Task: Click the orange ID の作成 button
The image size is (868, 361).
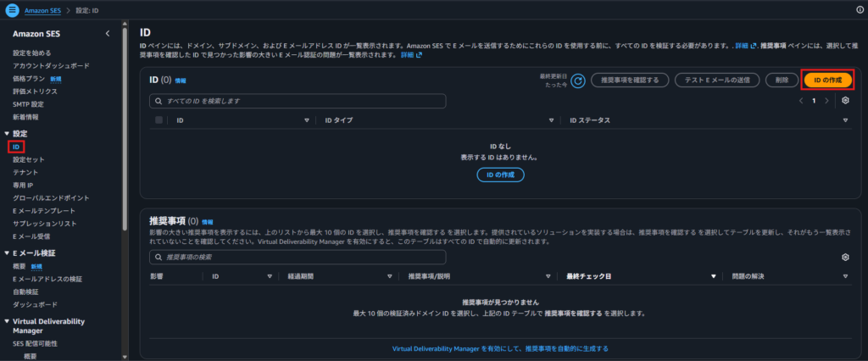Action: pyautogui.click(x=827, y=81)
